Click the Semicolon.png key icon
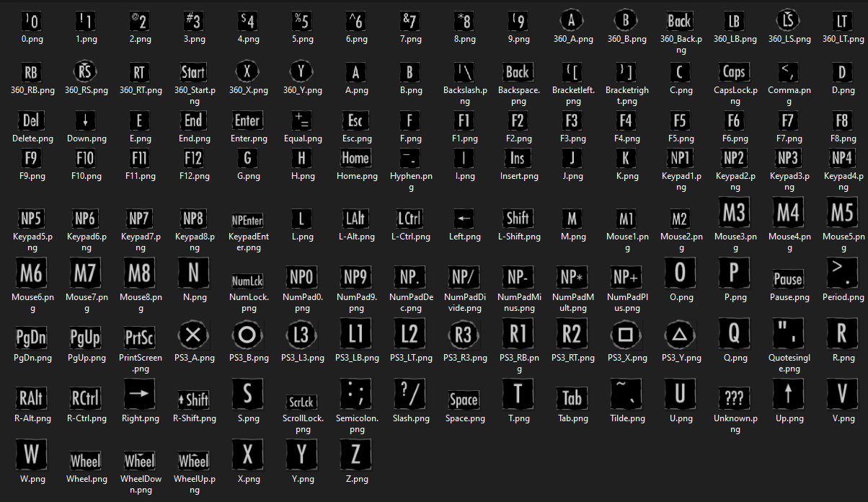Screen dimensions: 868x502 click(x=355, y=395)
